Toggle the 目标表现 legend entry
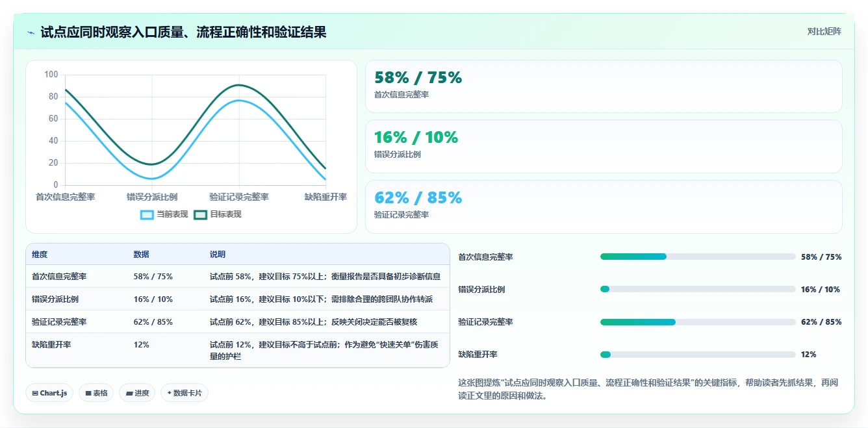 pos(218,214)
